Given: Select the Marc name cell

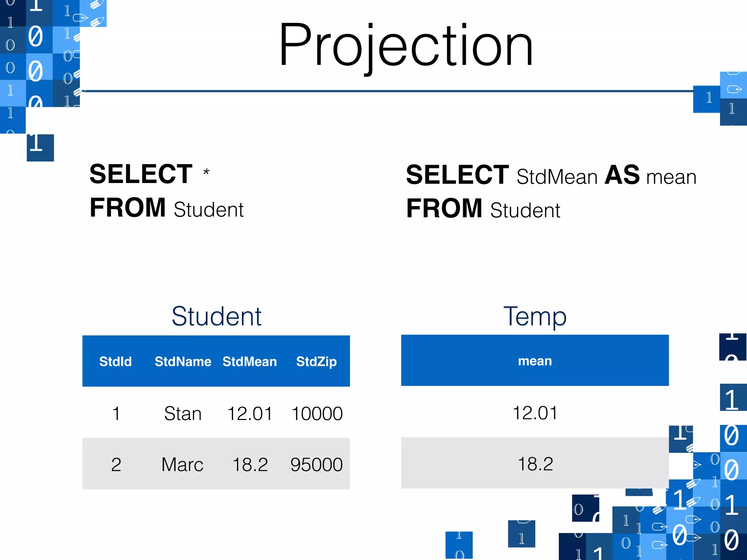Looking at the screenshot, I should 182,464.
